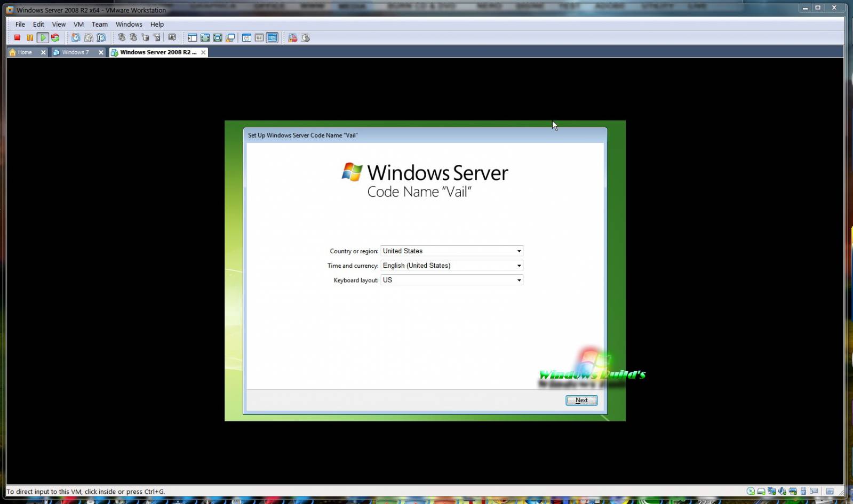Image resolution: width=853 pixels, height=504 pixels.
Task: Click the Ctrl+G input hint in status bar
Action: [85, 492]
